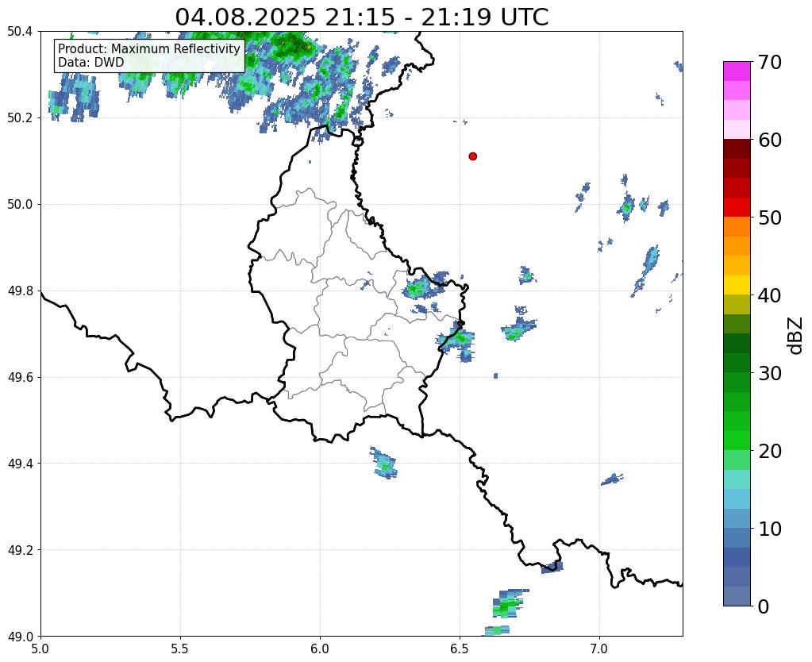Pick the yellow colorbar band at 40 dBZ
This screenshot has width=812, height=662.
(x=737, y=285)
